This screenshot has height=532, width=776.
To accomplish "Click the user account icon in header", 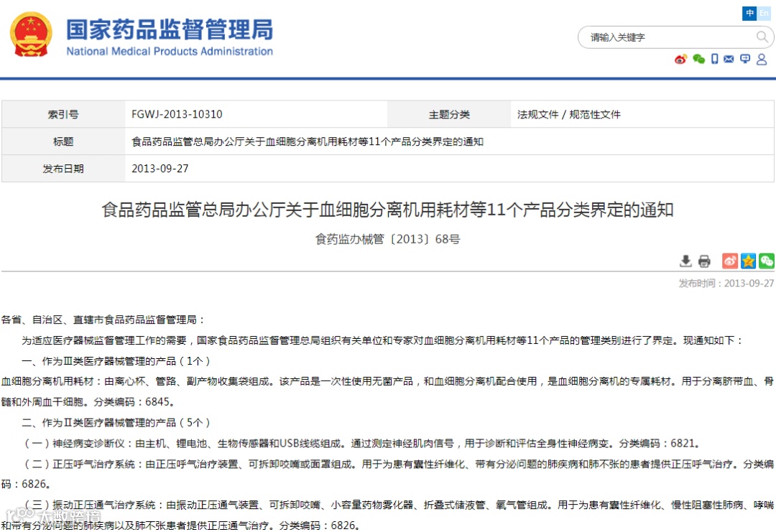I will coord(762,60).
